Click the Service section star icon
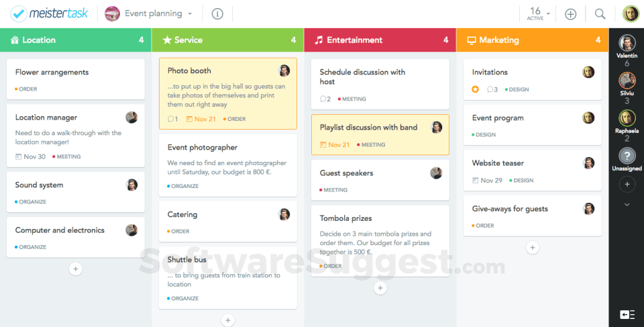 pos(167,40)
